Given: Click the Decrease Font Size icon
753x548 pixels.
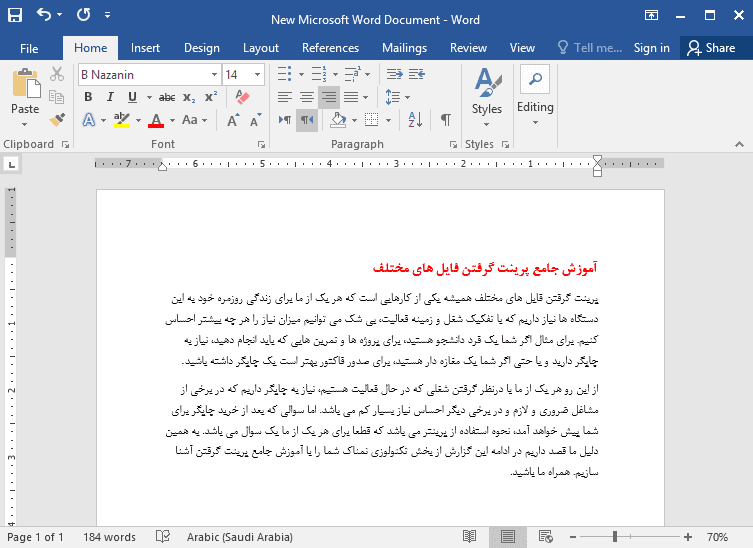Looking at the screenshot, I should pyautogui.click(x=255, y=120).
